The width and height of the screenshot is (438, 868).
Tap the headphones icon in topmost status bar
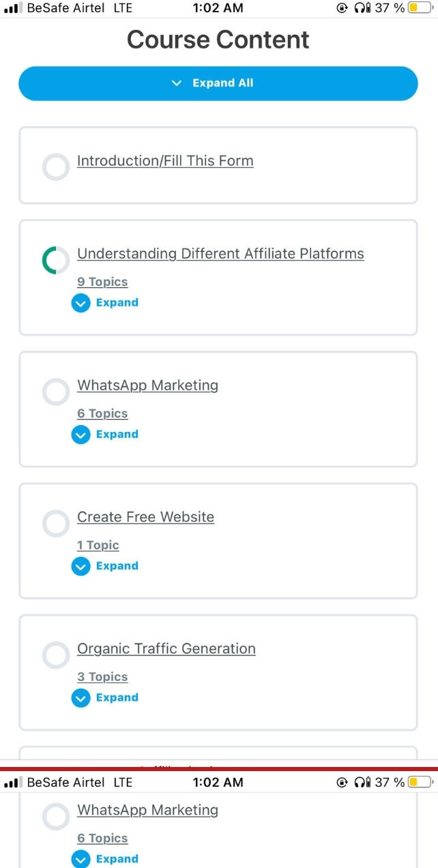click(362, 8)
